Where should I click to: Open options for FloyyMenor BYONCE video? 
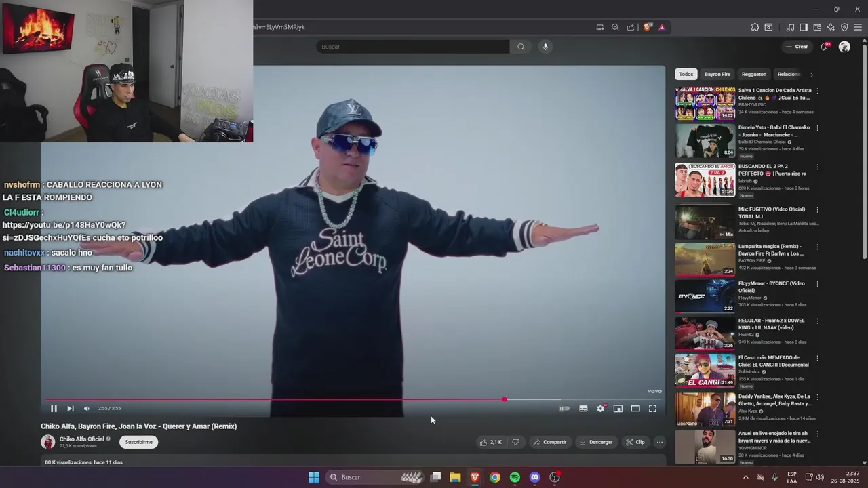coord(817,284)
